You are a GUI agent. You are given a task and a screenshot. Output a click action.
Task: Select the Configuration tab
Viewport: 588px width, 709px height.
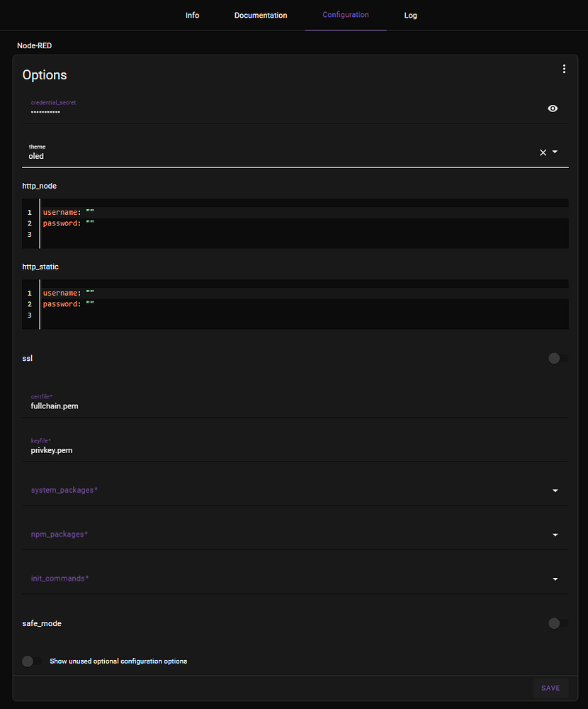click(x=346, y=15)
